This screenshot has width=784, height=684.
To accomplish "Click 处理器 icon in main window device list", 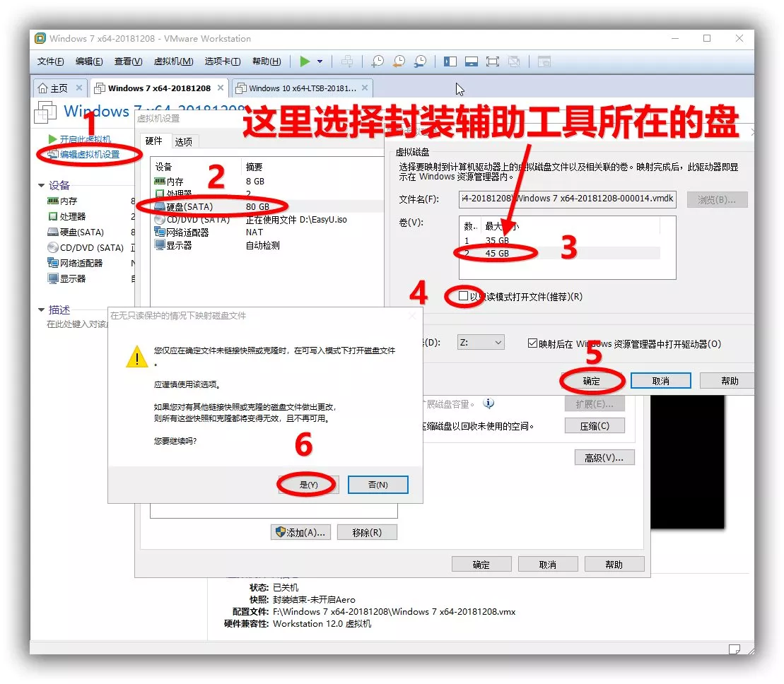I will click(x=52, y=216).
